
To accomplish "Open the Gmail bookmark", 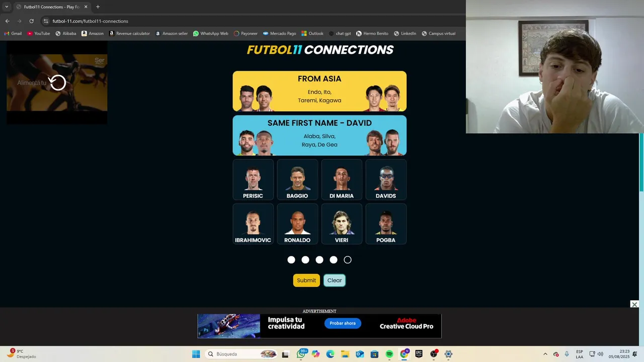I will click(x=13, y=34).
